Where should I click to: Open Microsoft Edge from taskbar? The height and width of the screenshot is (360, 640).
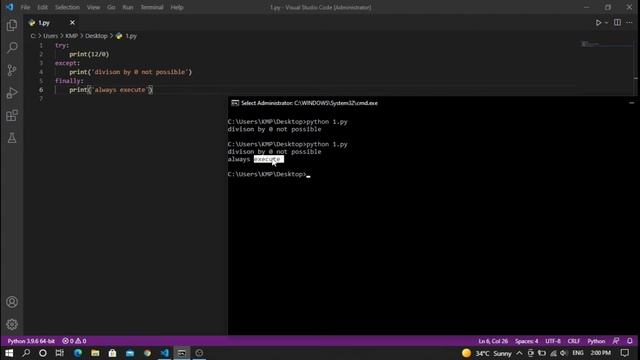pos(78,353)
